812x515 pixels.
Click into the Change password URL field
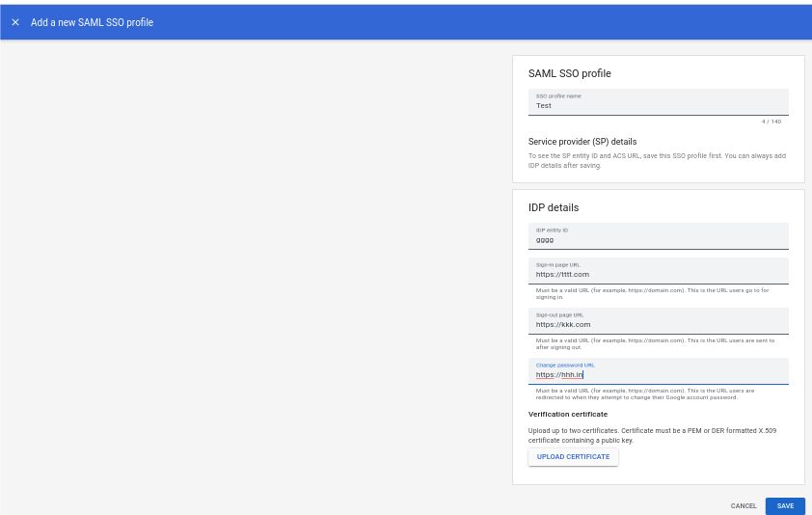(x=659, y=371)
